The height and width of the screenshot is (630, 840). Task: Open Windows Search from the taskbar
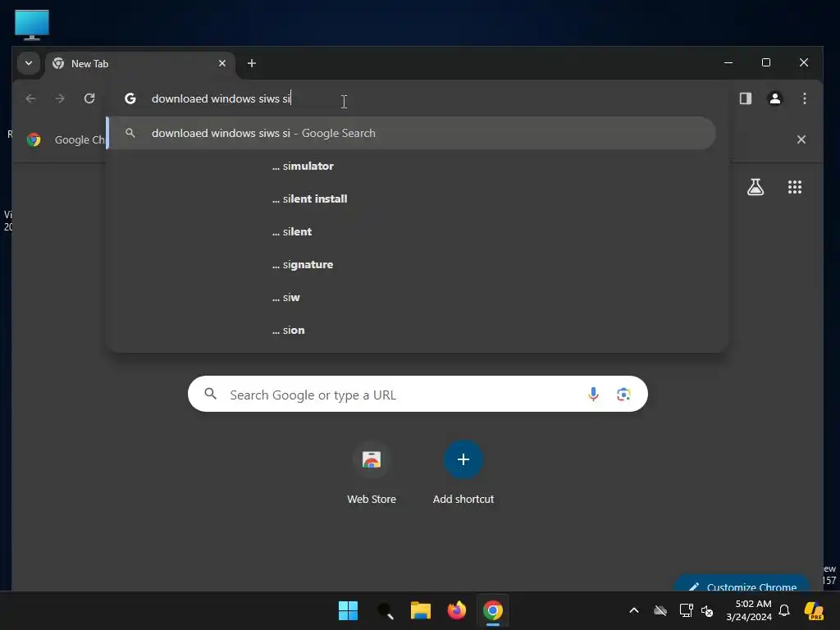tap(385, 610)
